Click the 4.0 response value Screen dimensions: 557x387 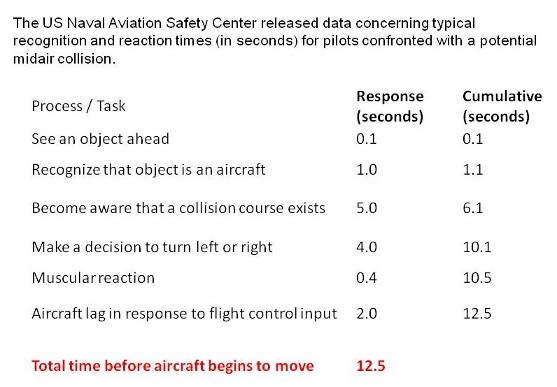pyautogui.click(x=367, y=247)
